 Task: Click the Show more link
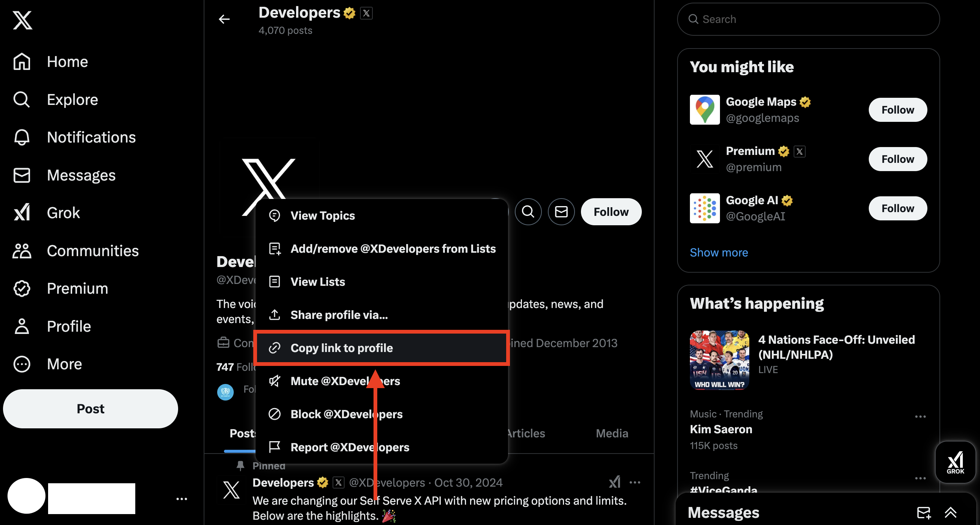(718, 252)
